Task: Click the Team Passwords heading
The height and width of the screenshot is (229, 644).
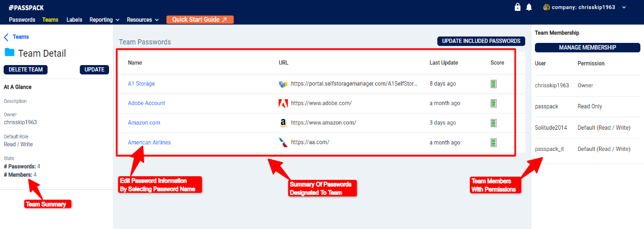Action: click(145, 42)
